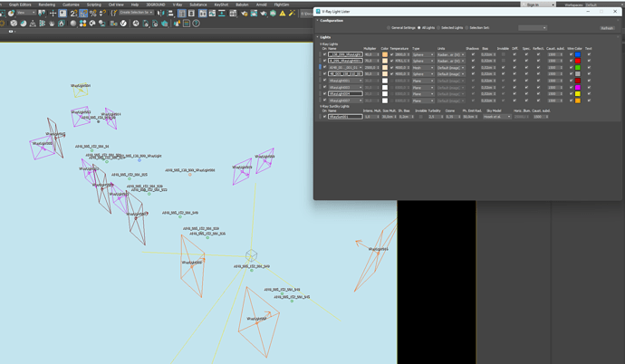Click the teal teapot icon in second row
The width and height of the screenshot is (625, 364).
pyautogui.click(x=165, y=24)
